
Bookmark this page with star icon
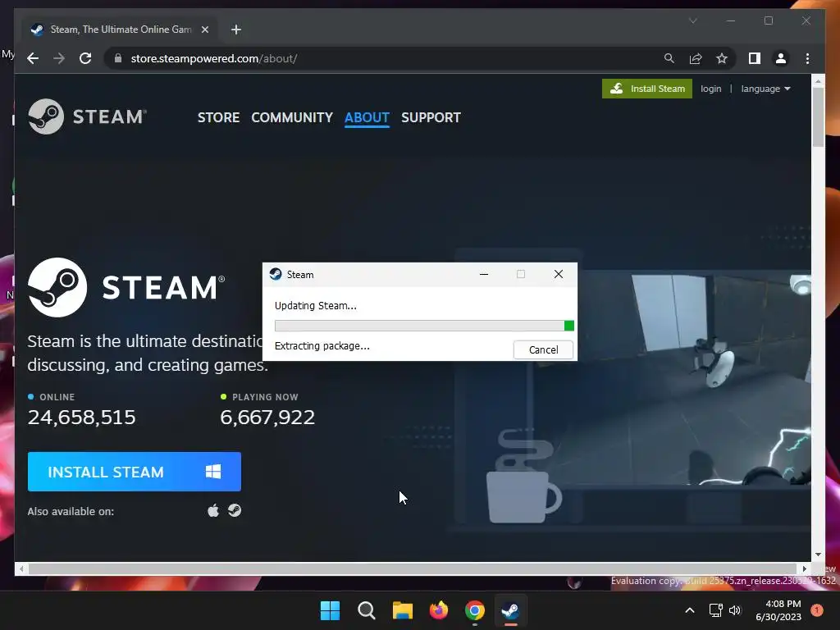coord(722,58)
